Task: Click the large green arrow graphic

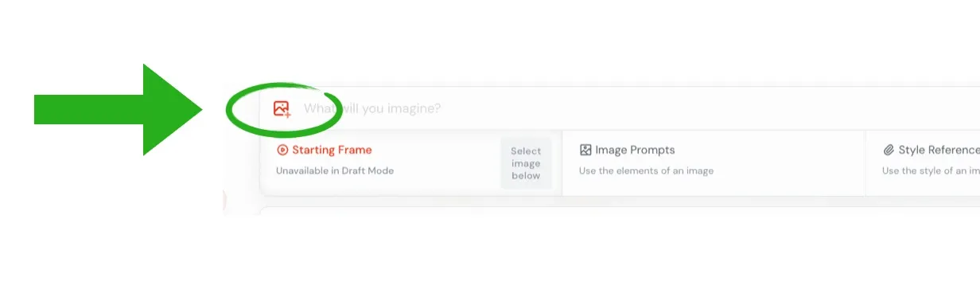Action: point(119,109)
